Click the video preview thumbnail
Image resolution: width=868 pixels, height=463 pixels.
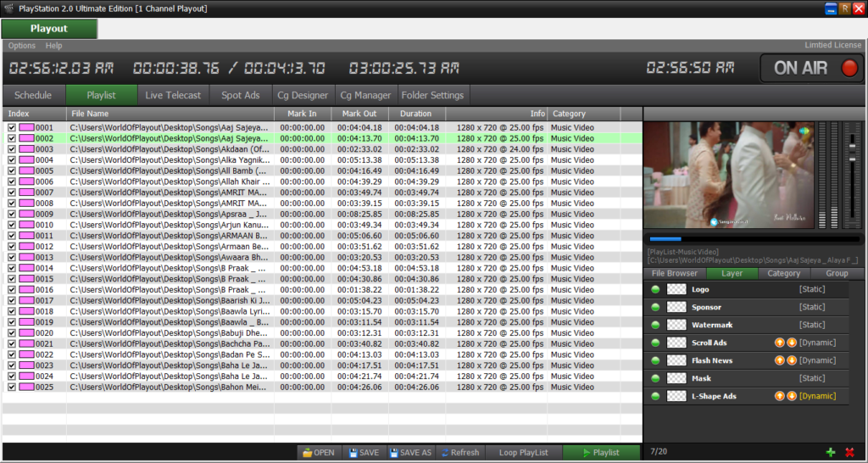(729, 176)
